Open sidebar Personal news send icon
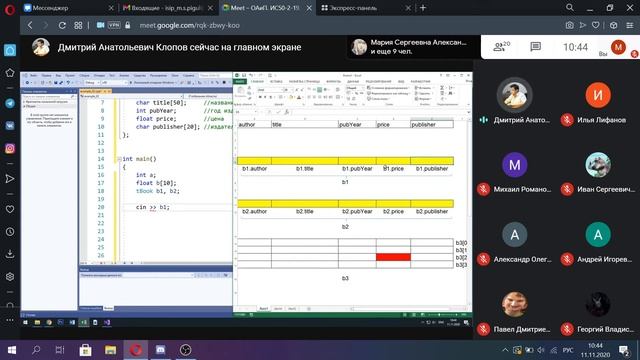 pos(10,179)
